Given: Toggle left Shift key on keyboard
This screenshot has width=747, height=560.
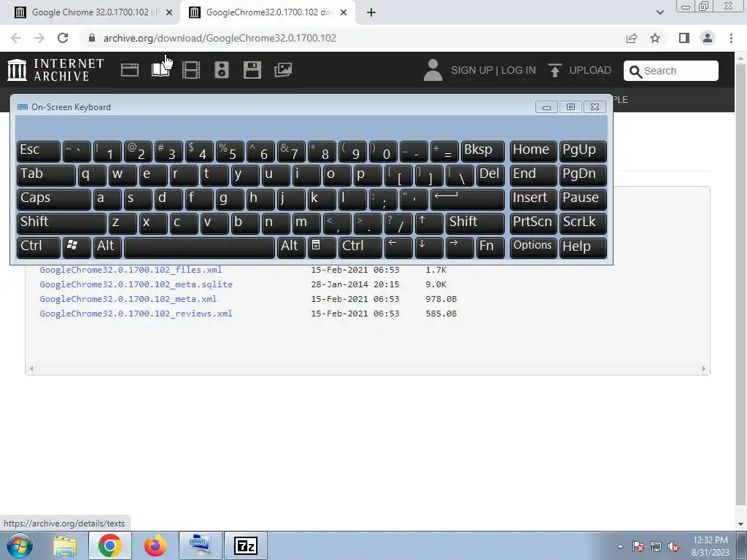Looking at the screenshot, I should 61,222.
